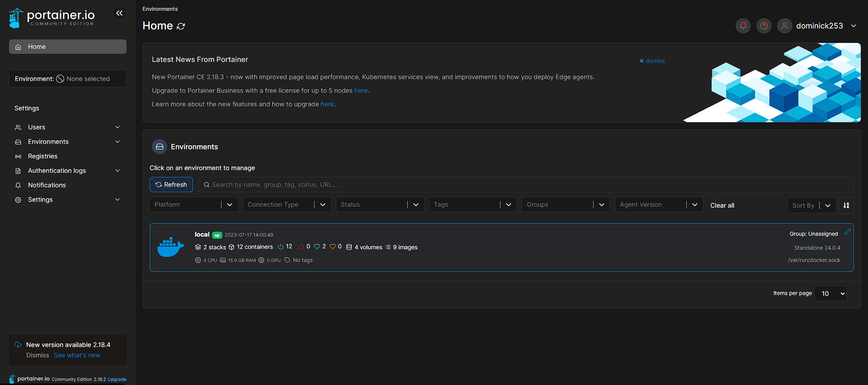The width and height of the screenshot is (868, 385).
Task: Click the tag icon beside No tags
Action: pos(288,260)
